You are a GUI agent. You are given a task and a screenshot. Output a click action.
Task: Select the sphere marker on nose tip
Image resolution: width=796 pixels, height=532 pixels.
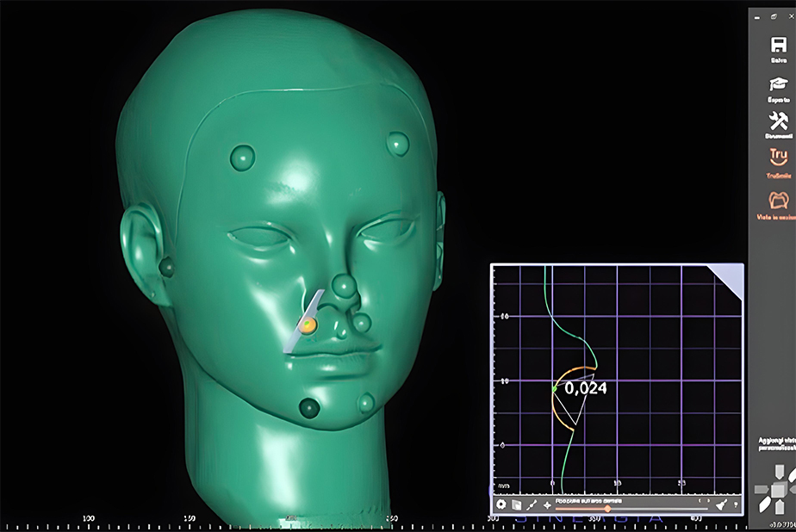click(345, 287)
